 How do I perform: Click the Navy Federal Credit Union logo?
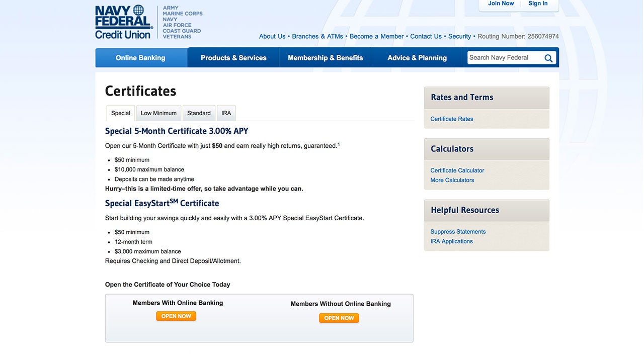pyautogui.click(x=124, y=22)
